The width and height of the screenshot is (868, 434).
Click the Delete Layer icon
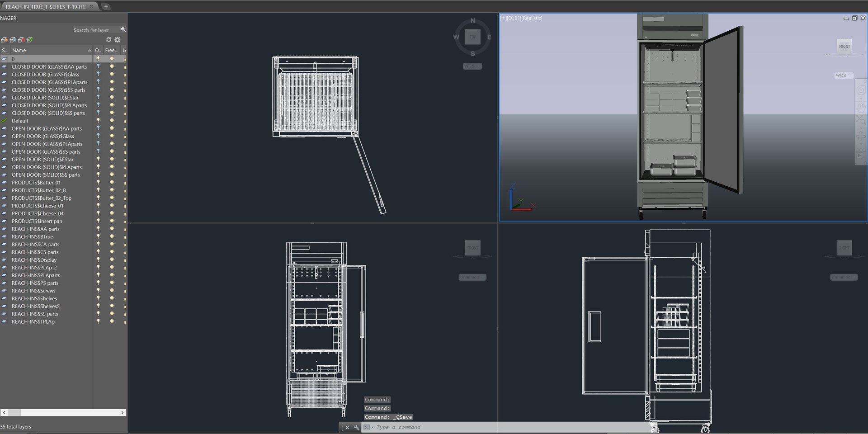[21, 40]
